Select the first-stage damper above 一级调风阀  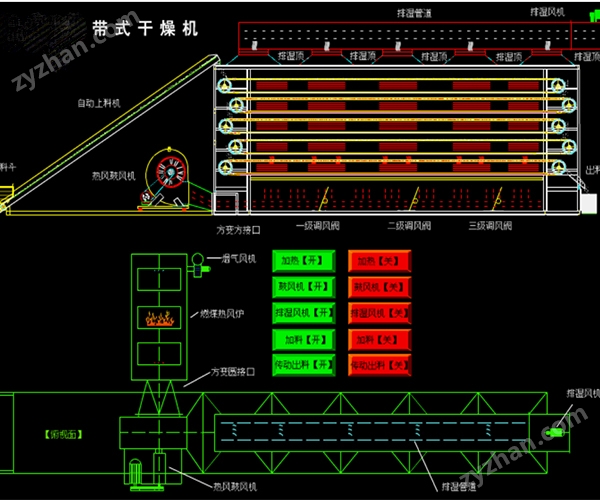324,199
